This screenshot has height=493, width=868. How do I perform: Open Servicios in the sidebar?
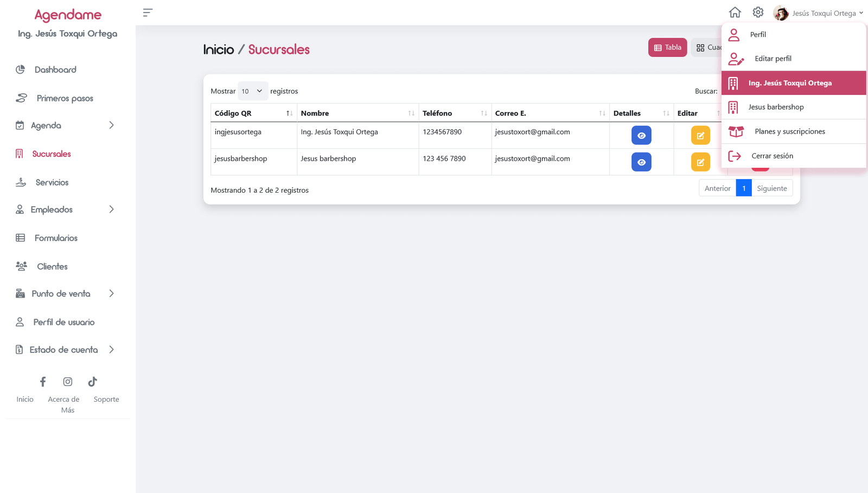point(52,182)
